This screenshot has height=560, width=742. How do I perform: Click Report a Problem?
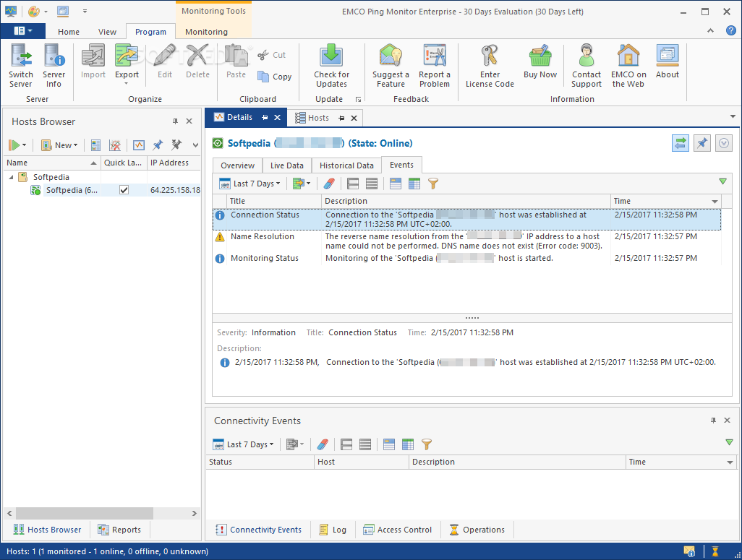coord(435,65)
